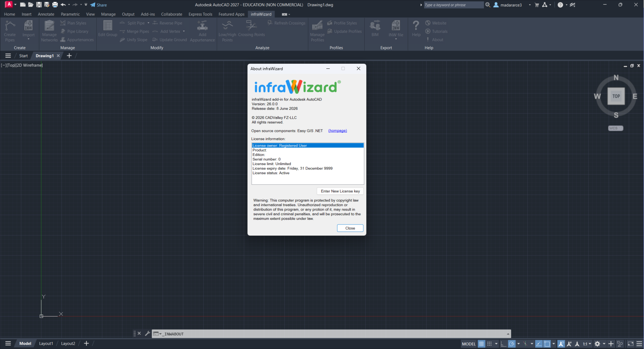The width and height of the screenshot is (644, 349).
Task: Select the 'License status: Active' text line
Action: 271,173
